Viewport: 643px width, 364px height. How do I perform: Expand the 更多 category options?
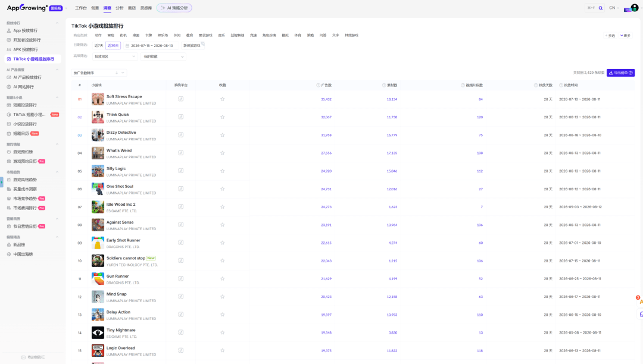[x=625, y=36]
